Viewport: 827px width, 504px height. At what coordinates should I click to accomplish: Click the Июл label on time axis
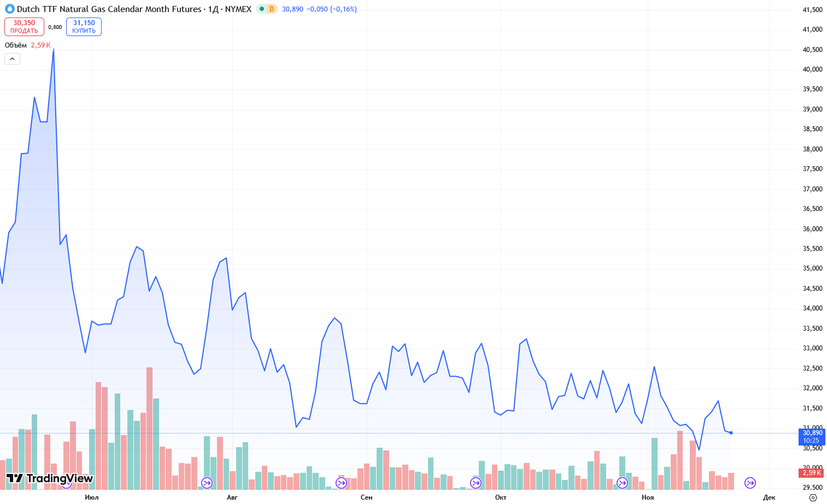pos(92,497)
